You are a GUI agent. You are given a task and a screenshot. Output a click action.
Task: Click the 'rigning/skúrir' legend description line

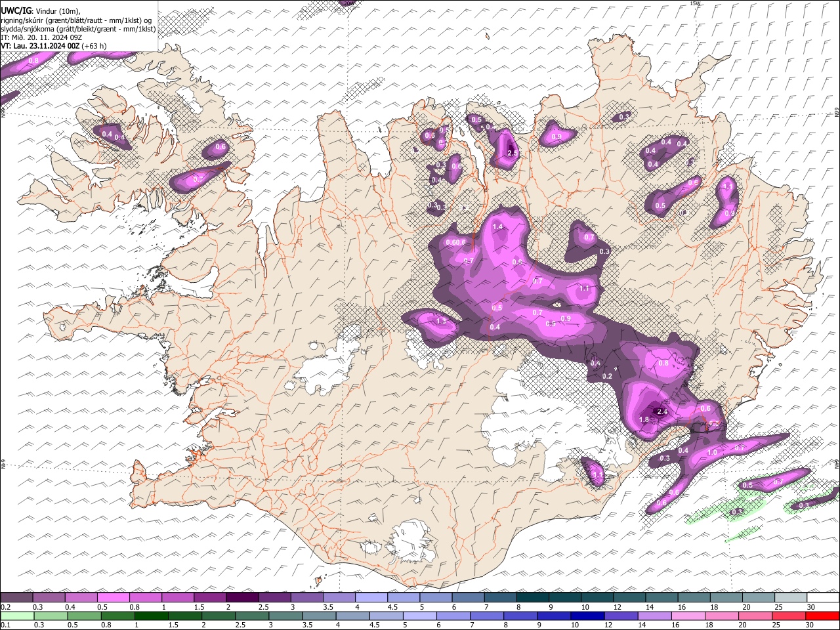point(77,20)
